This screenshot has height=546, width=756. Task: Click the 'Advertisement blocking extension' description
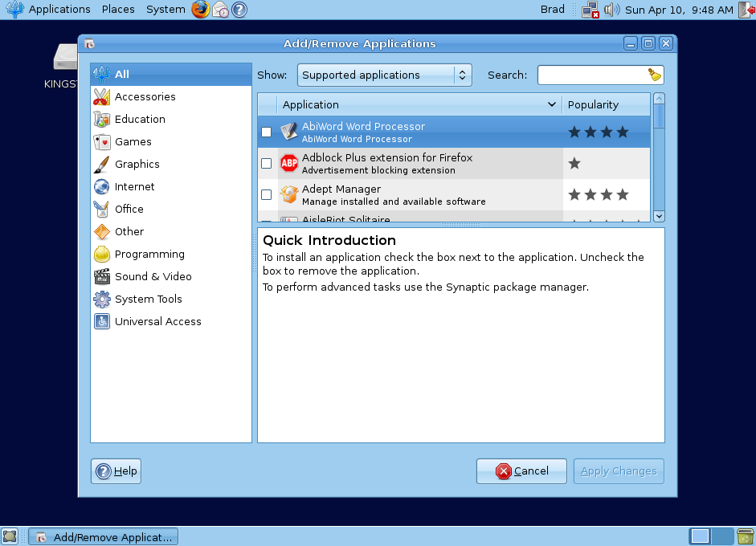(378, 170)
